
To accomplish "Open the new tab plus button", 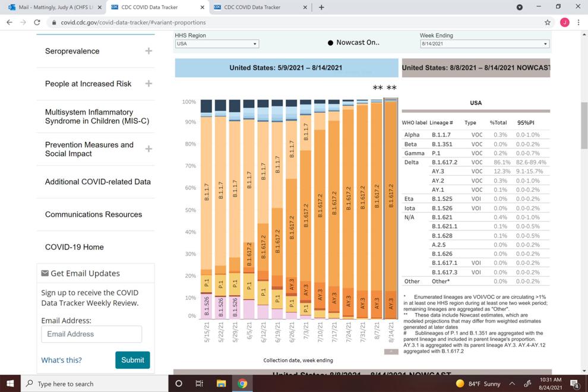I will [x=321, y=7].
